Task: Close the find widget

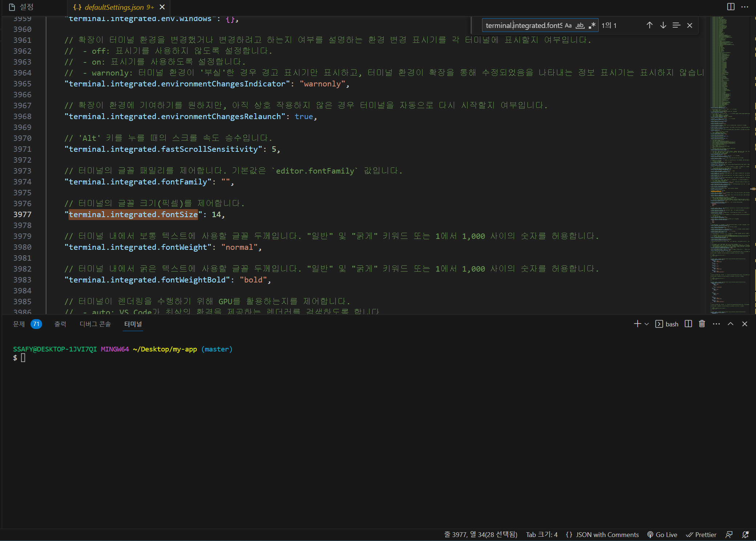Action: click(x=690, y=25)
